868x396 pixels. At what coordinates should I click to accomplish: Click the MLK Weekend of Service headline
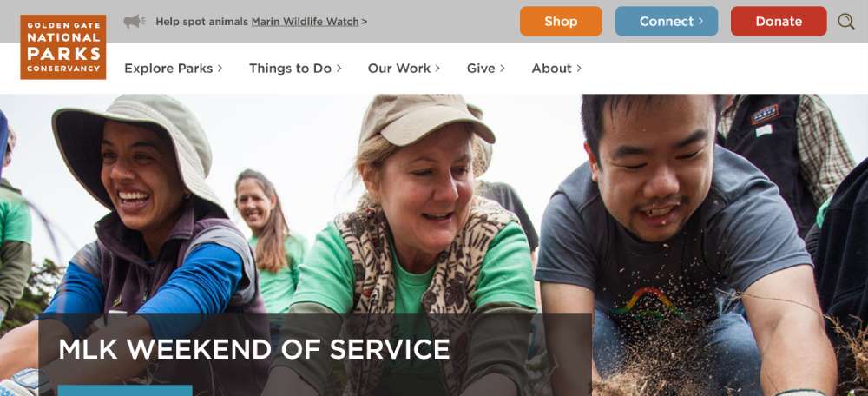tap(254, 349)
